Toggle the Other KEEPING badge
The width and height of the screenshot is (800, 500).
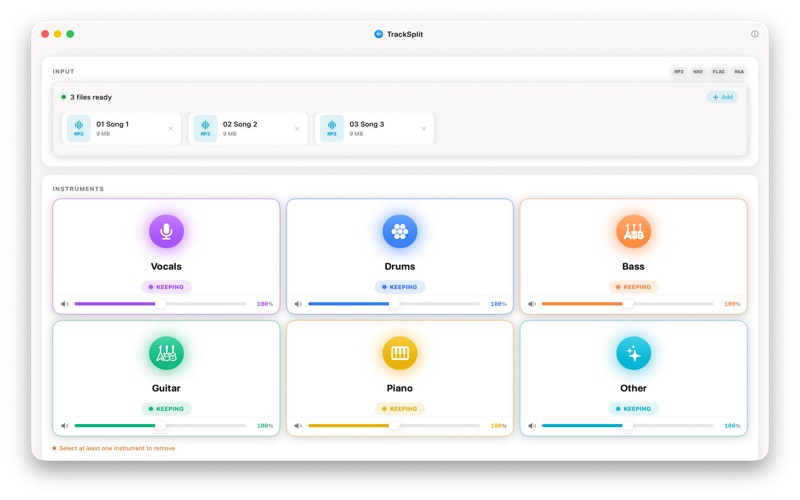click(x=633, y=409)
